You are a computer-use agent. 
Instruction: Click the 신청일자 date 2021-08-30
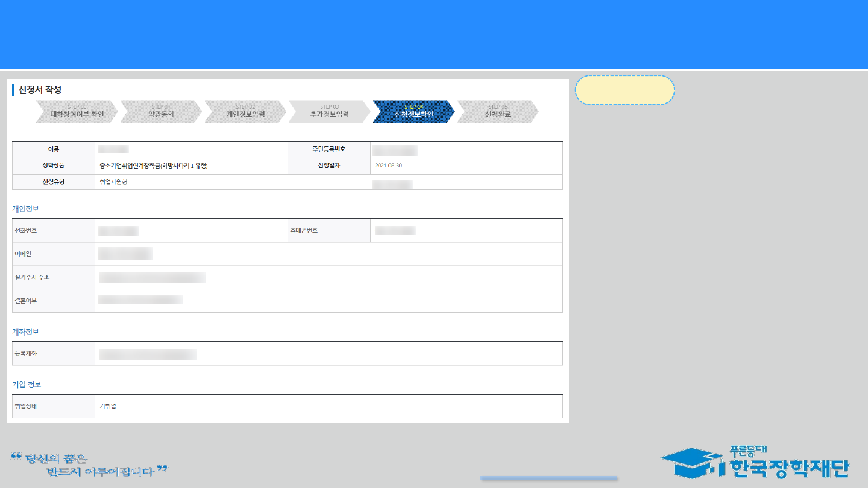[388, 166]
